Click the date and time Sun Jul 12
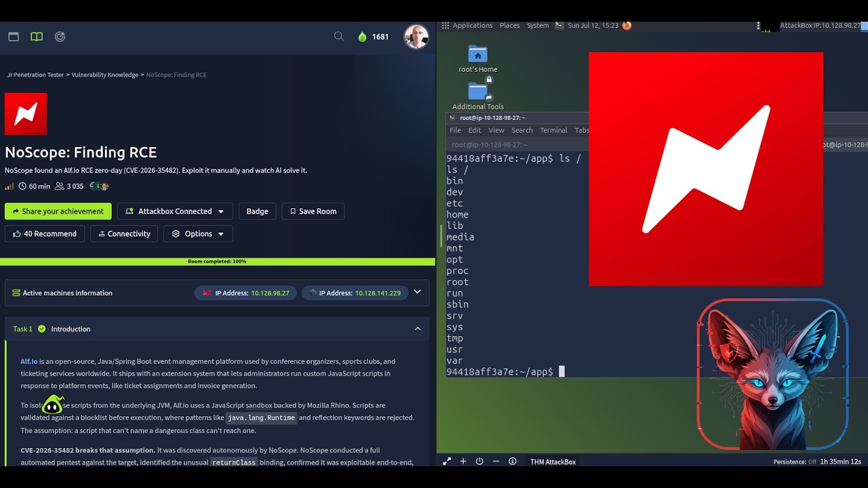This screenshot has height=488, width=868. 593,25
